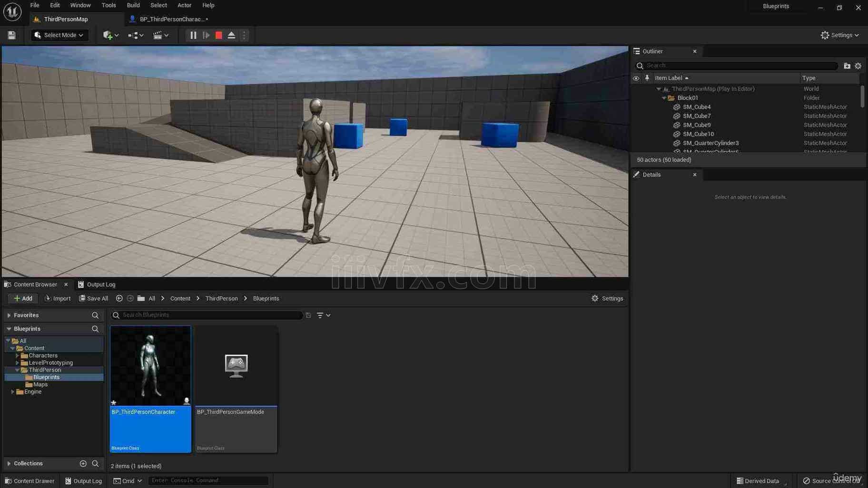Open the Window menu

coord(80,5)
